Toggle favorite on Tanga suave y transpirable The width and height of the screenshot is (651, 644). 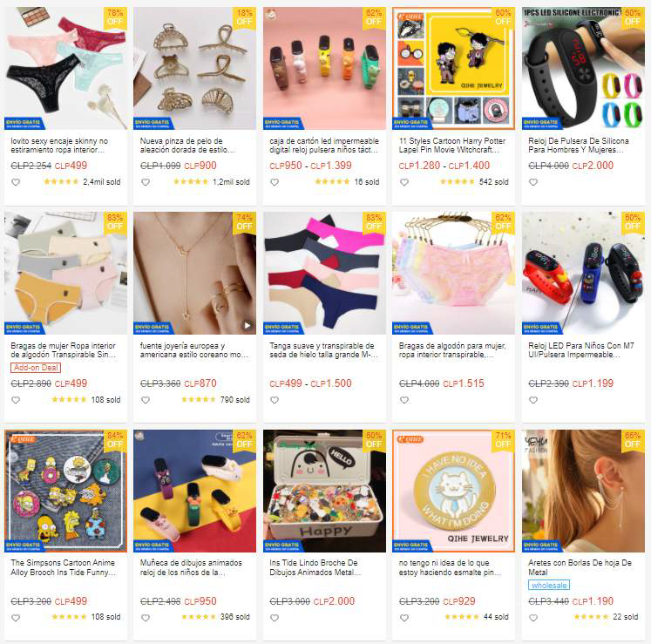[x=275, y=400]
